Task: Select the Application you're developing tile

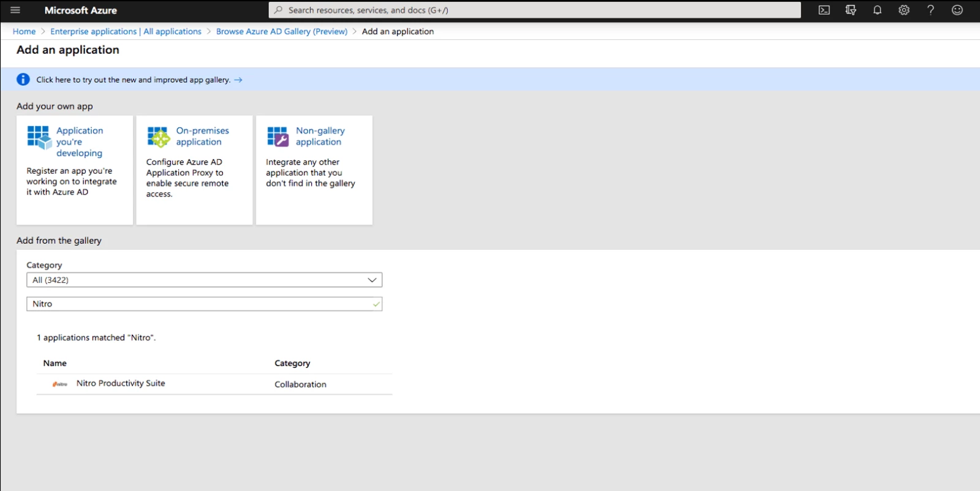Action: tap(75, 170)
